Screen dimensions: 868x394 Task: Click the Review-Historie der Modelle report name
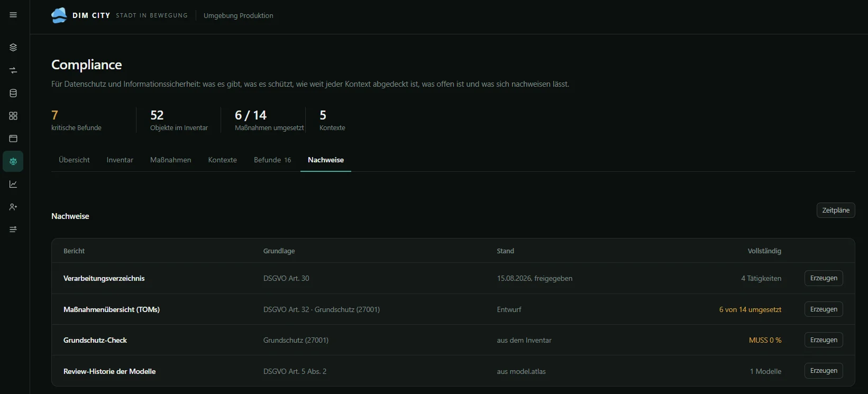coord(109,371)
